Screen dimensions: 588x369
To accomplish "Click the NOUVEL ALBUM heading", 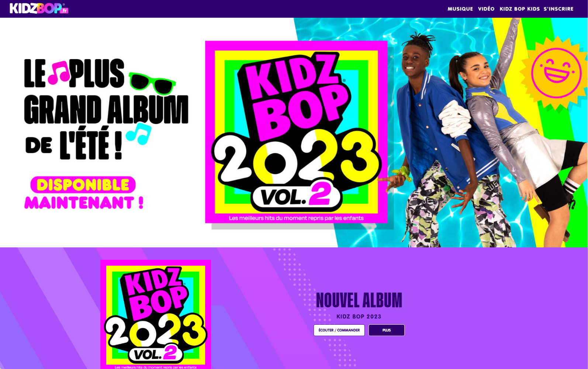I will pyautogui.click(x=359, y=300).
